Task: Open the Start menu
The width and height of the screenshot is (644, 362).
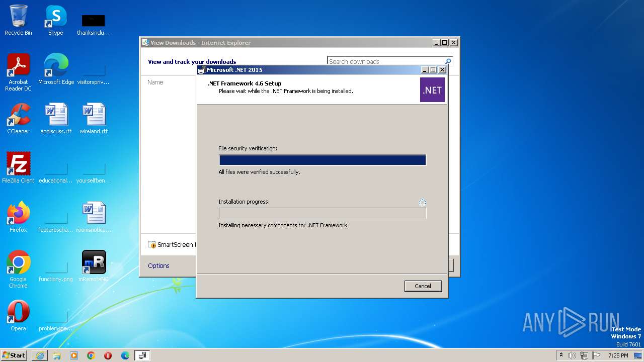Action: pos(14,355)
